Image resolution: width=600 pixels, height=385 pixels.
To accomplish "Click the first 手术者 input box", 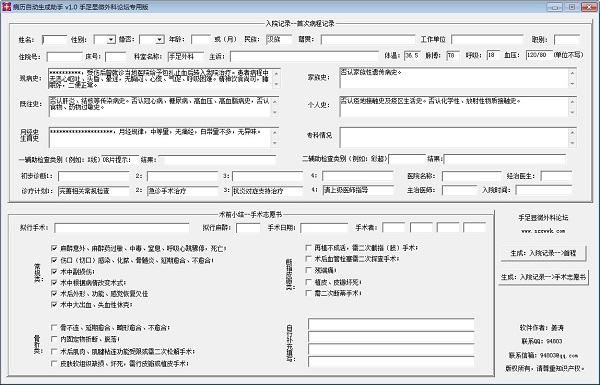I will tap(393, 228).
